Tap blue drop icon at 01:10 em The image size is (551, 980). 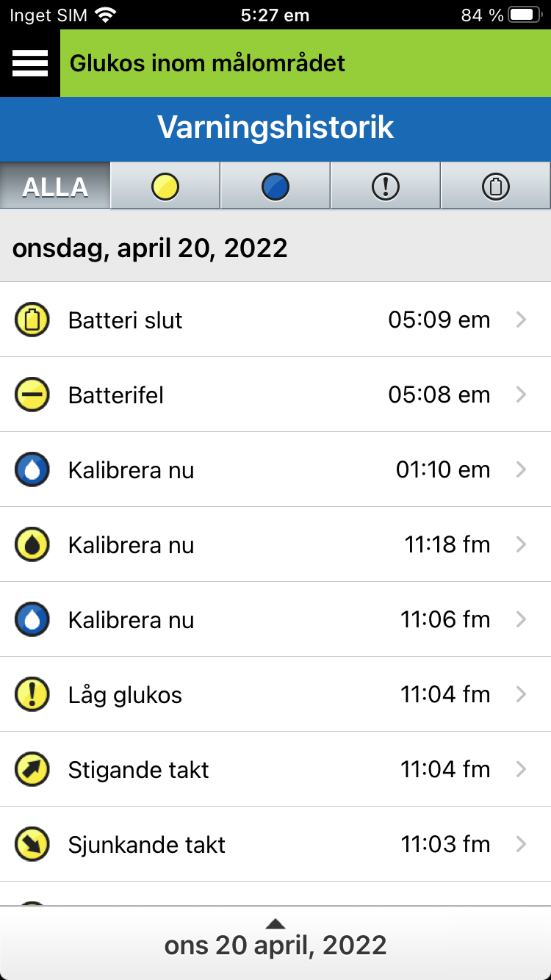pyautogui.click(x=32, y=470)
